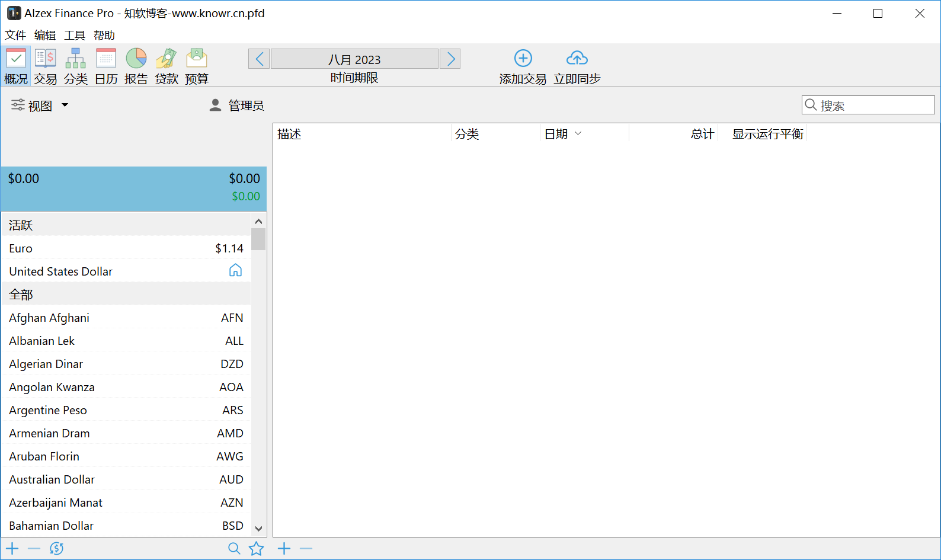Open the 报告 reports pie chart

(x=136, y=66)
